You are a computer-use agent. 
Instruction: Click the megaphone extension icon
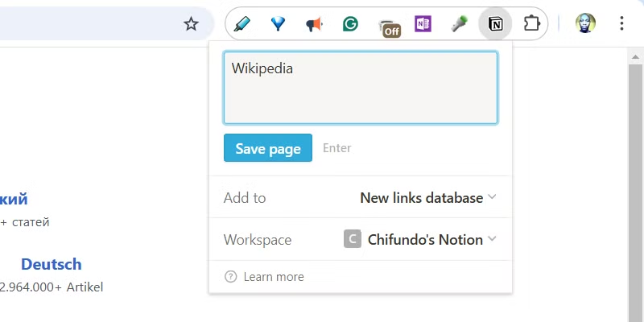pos(314,24)
